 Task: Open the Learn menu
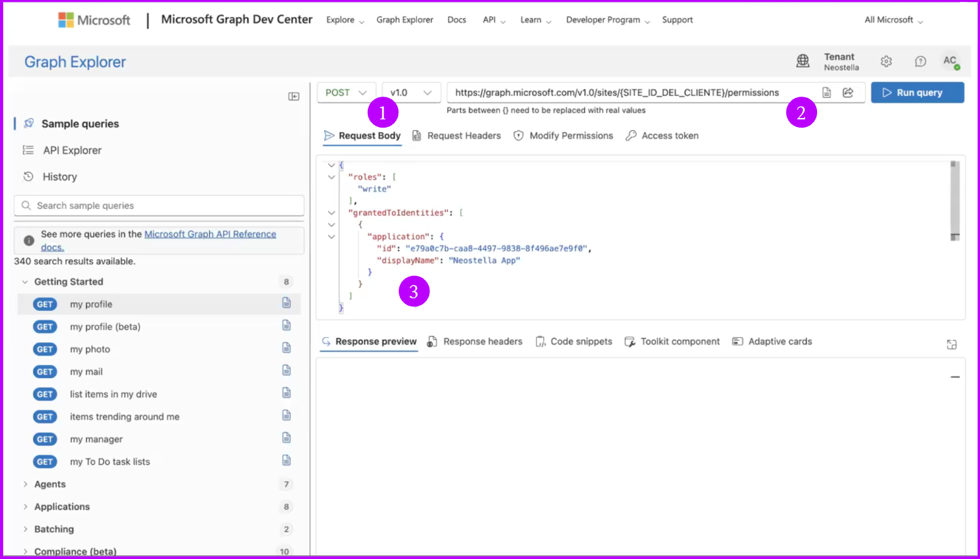pos(536,20)
